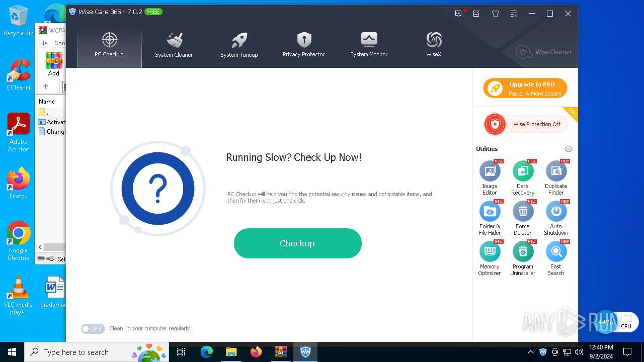Click Wise Care shield tray icon
This screenshot has height=362, width=644.
[543, 352]
